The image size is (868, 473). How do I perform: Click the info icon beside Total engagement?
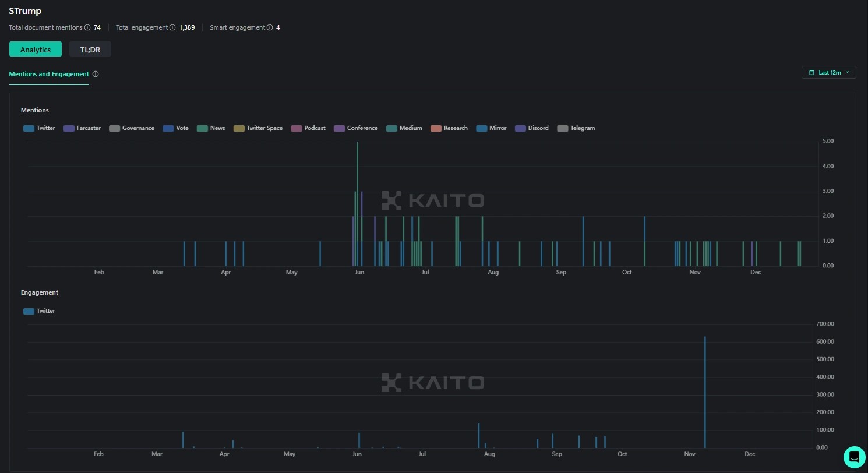coord(172,27)
